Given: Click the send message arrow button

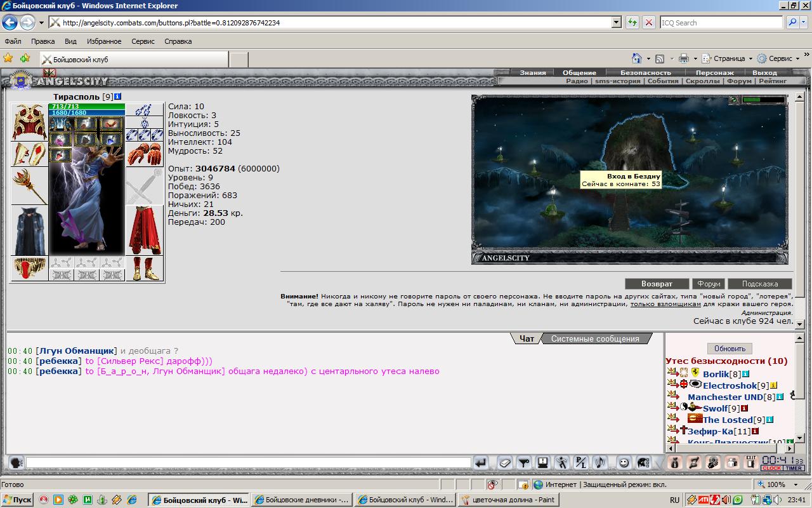Looking at the screenshot, I should coord(481,463).
